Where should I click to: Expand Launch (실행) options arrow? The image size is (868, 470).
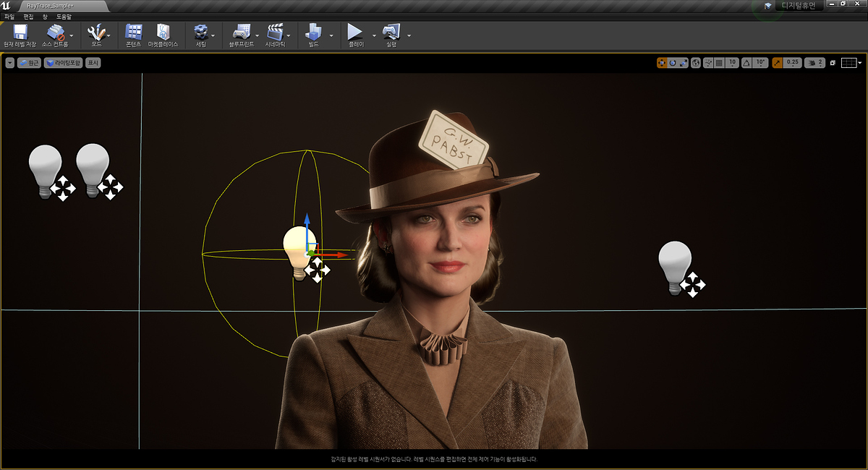(409, 34)
